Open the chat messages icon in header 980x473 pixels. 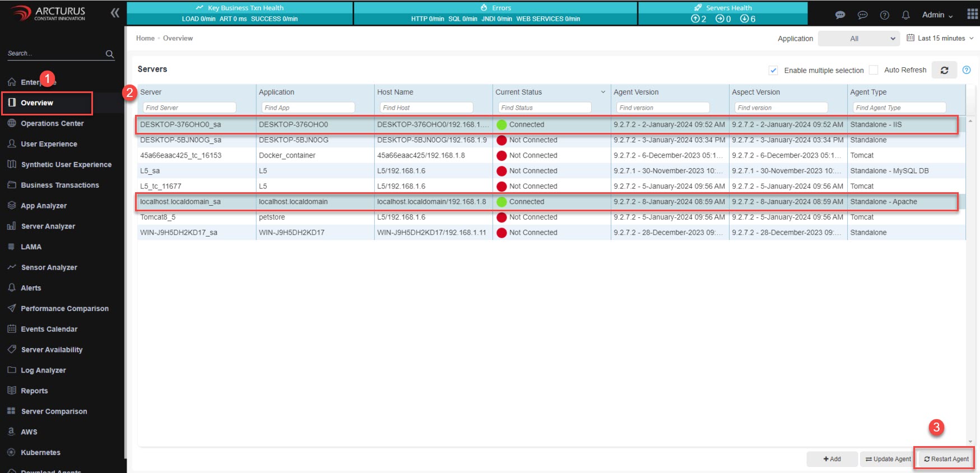(x=840, y=15)
